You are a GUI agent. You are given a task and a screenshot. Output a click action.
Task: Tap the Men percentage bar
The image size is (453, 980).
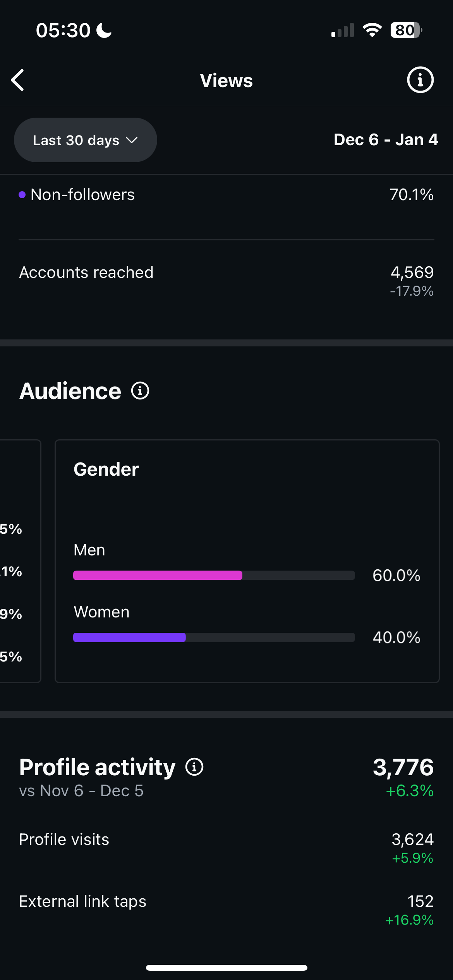click(x=214, y=575)
